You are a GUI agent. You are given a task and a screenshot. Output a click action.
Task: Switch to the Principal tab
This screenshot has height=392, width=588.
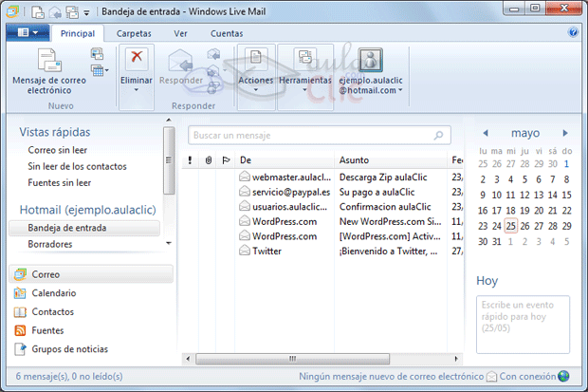click(78, 33)
